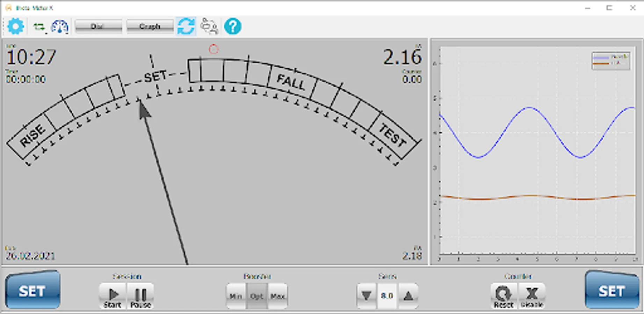Decrease sensitivity with the down arrow
Viewport: 644px width, 314px height.
click(367, 296)
